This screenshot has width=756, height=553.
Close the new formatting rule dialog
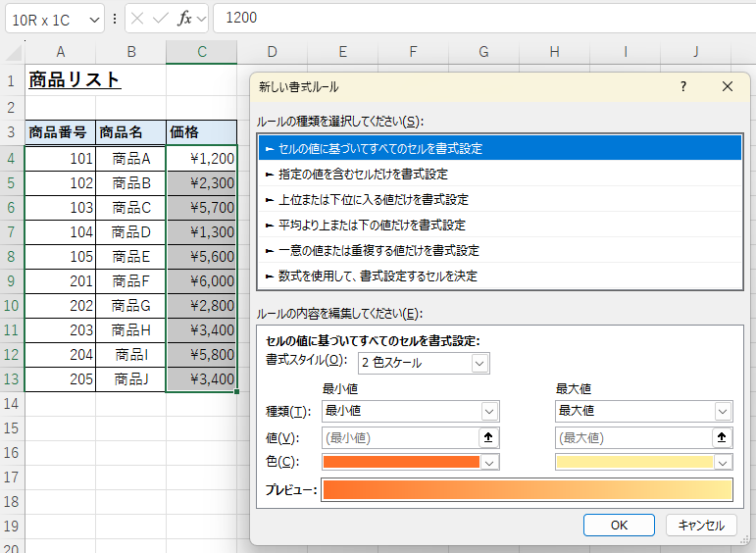[x=728, y=87]
